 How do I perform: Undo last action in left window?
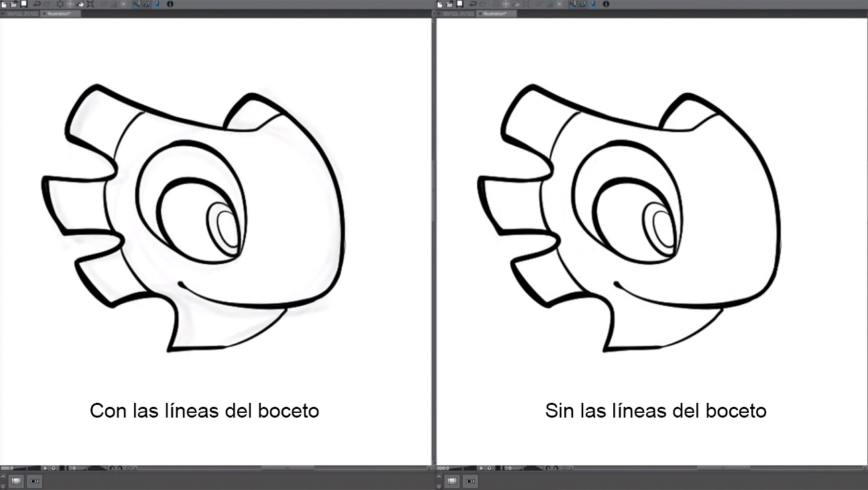(x=38, y=4)
